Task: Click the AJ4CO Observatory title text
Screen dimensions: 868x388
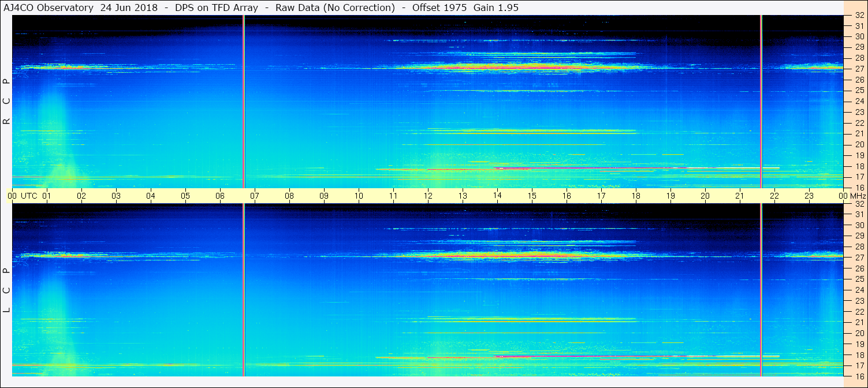Action: click(x=49, y=8)
